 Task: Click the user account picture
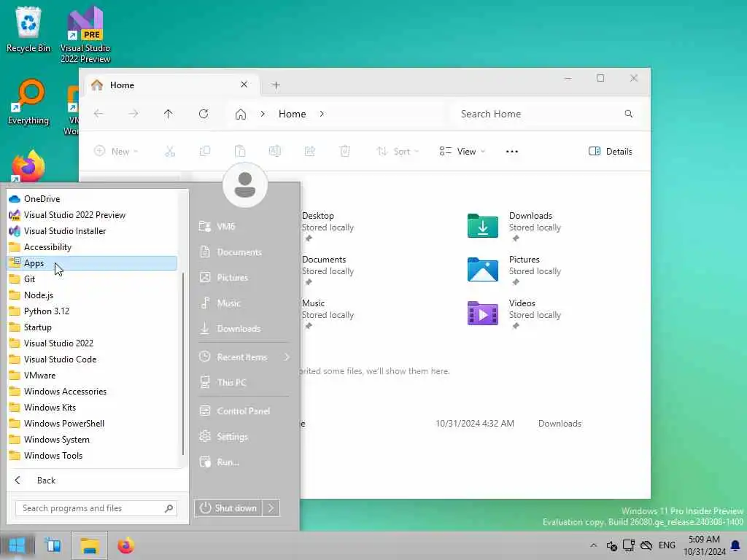click(x=245, y=185)
